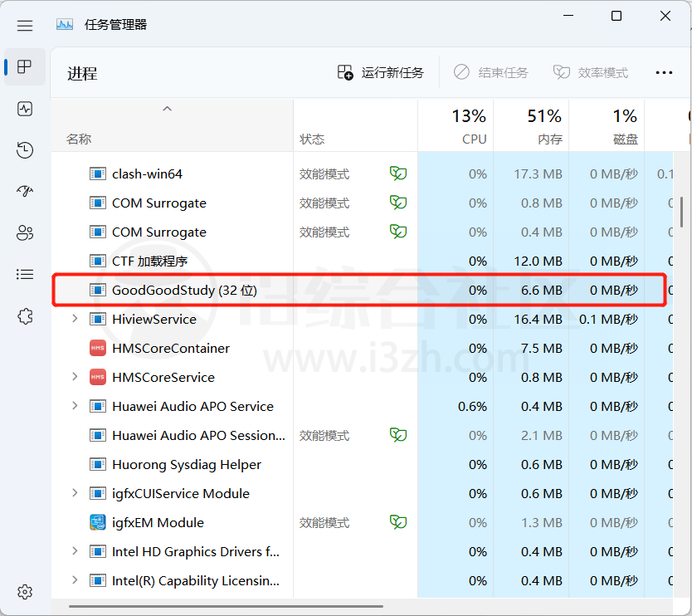This screenshot has width=692, height=616.
Task: Open the Startup apps page icon
Action: 25,191
